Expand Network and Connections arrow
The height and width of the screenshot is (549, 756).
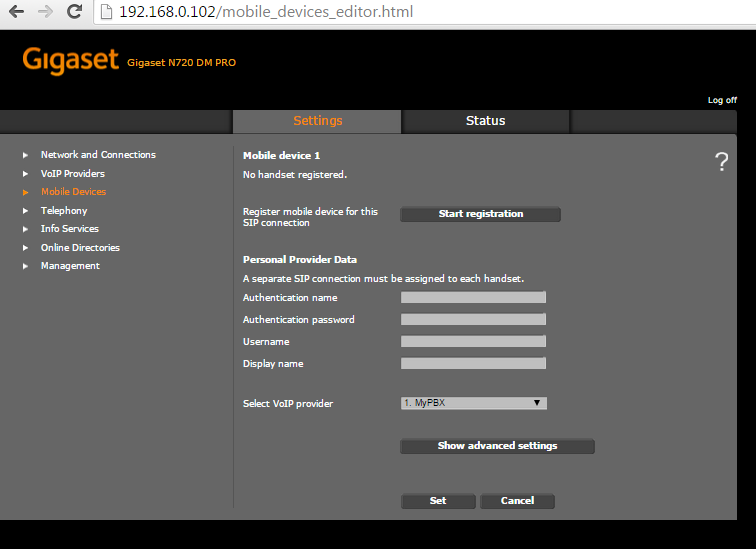[26, 155]
